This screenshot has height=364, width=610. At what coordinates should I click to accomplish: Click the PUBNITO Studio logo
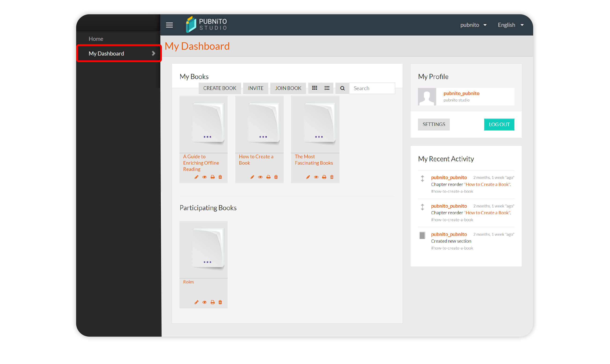(206, 24)
